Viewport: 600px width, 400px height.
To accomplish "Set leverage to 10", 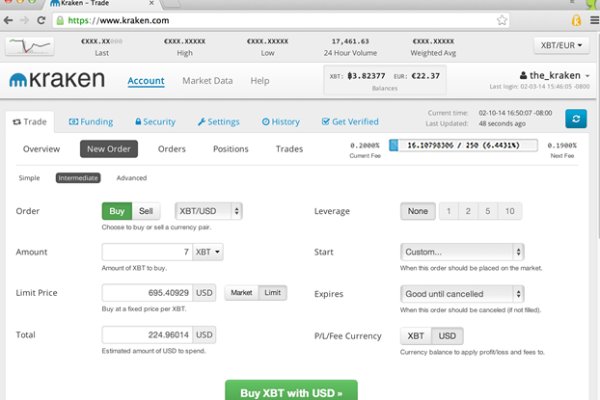I will 510,211.
